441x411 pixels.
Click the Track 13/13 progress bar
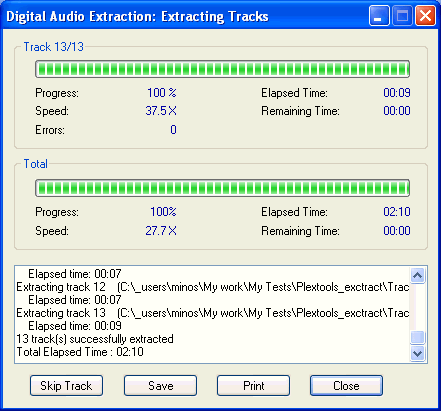(222, 69)
